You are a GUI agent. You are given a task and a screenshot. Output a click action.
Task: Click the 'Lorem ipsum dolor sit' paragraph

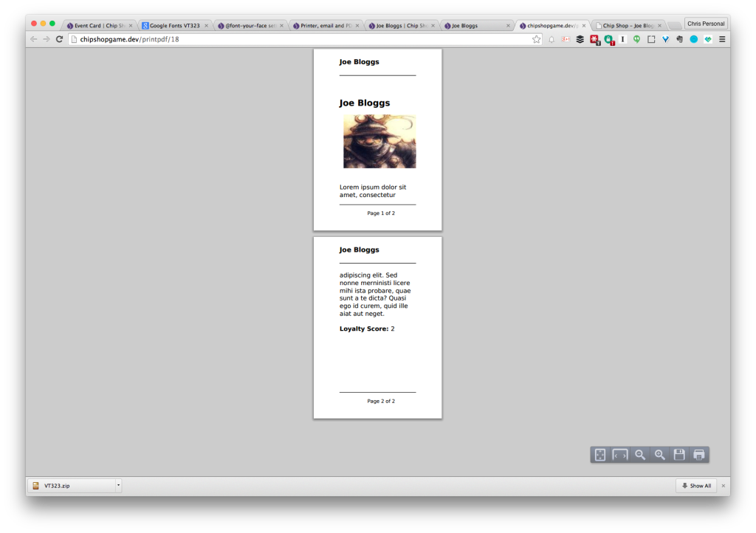click(x=373, y=191)
